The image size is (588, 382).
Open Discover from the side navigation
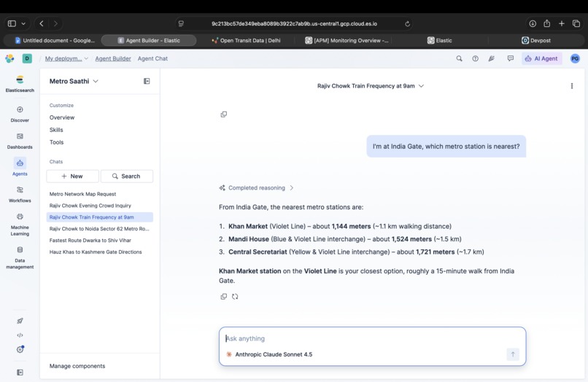click(20, 114)
